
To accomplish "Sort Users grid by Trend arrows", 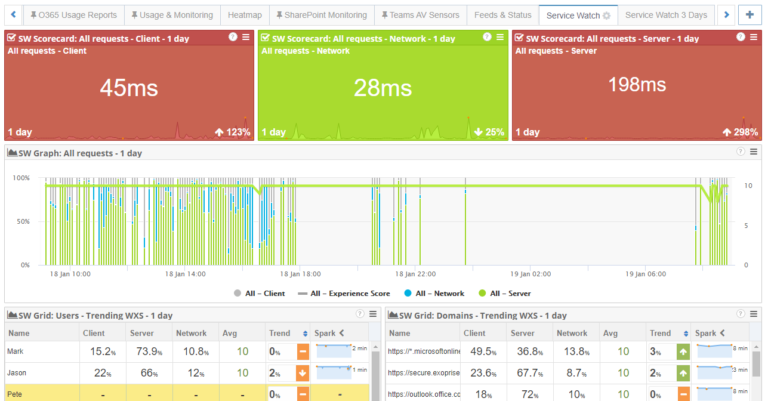I will (305, 333).
